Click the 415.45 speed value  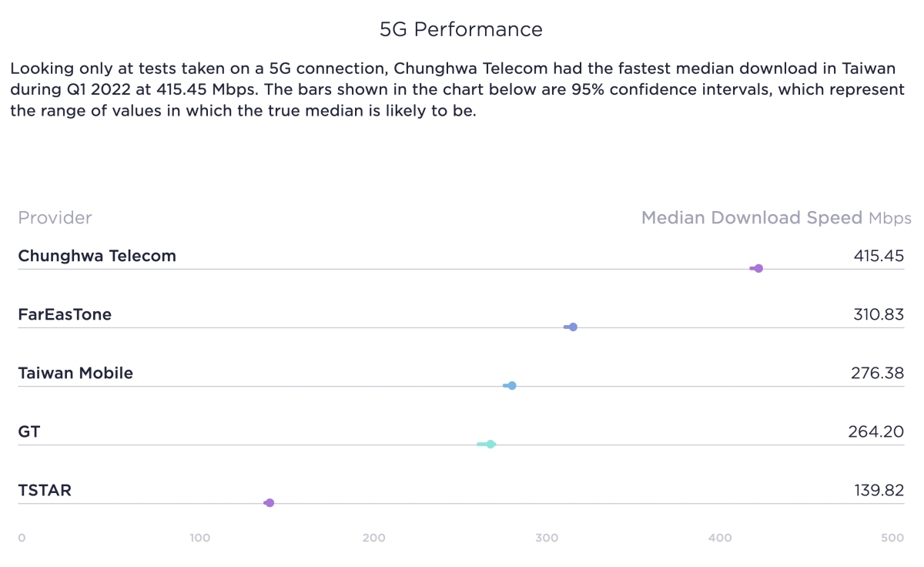(x=879, y=256)
